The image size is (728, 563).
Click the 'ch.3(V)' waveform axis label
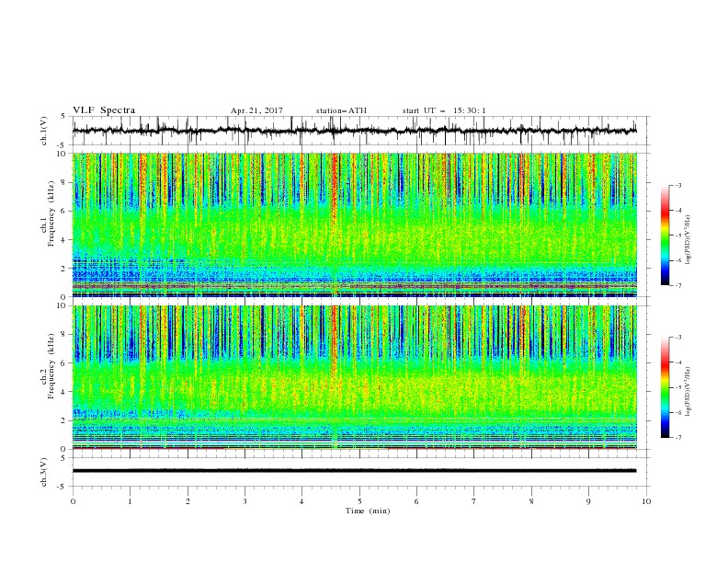(44, 472)
